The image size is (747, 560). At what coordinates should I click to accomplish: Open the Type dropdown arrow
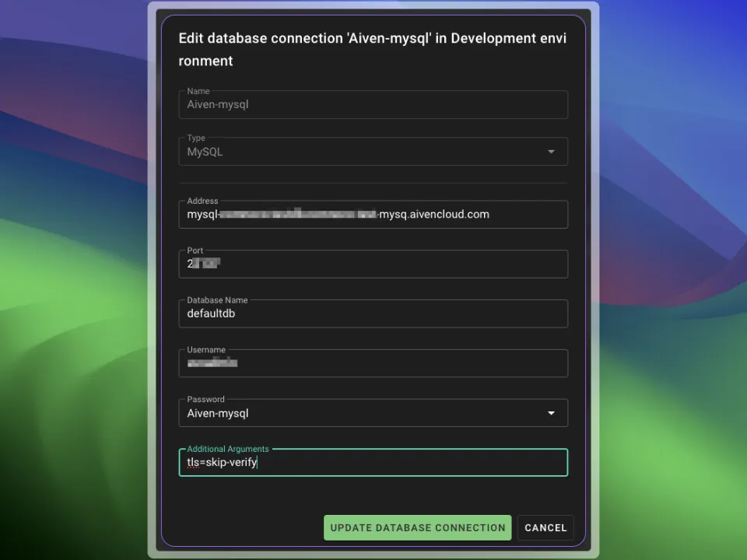tap(551, 152)
